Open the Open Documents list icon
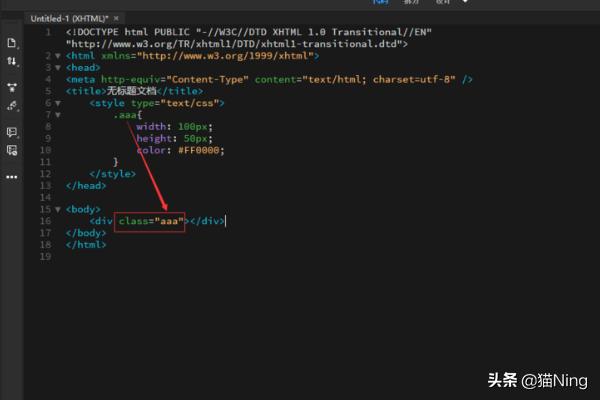The height and width of the screenshot is (400, 600). click(12, 43)
